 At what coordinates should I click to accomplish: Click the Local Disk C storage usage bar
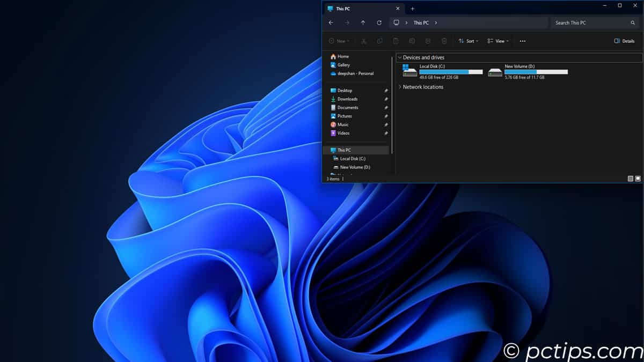click(451, 71)
